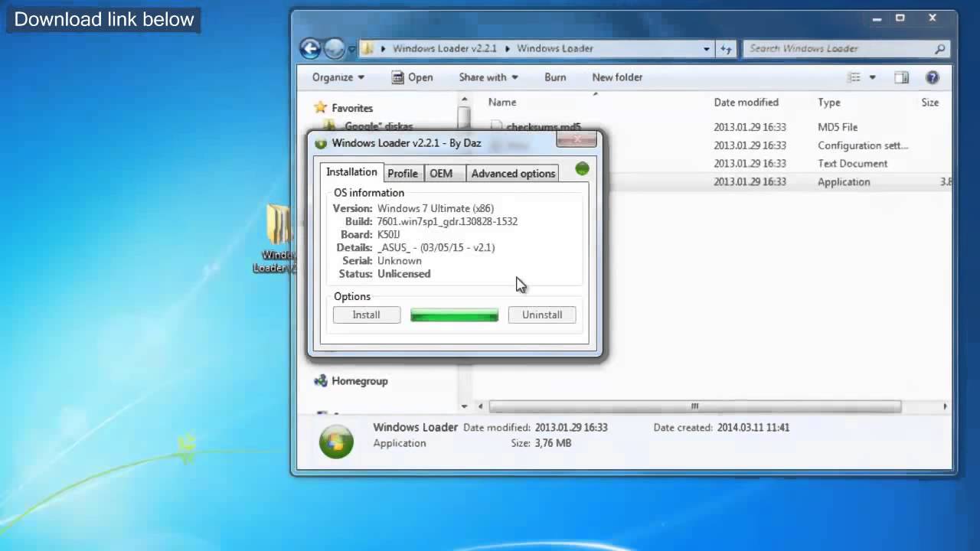Open Explorer help question mark icon
The height and width of the screenshot is (551, 980).
pos(933,77)
